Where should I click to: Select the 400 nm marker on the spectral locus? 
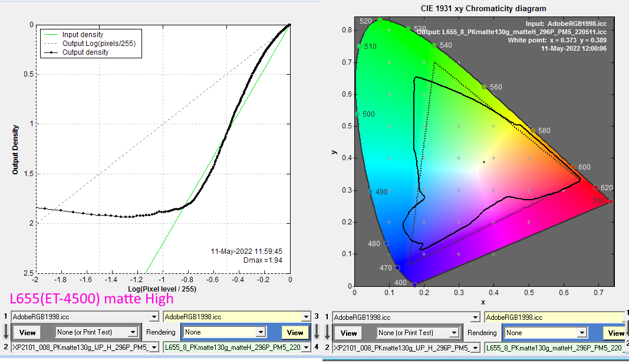(x=415, y=284)
